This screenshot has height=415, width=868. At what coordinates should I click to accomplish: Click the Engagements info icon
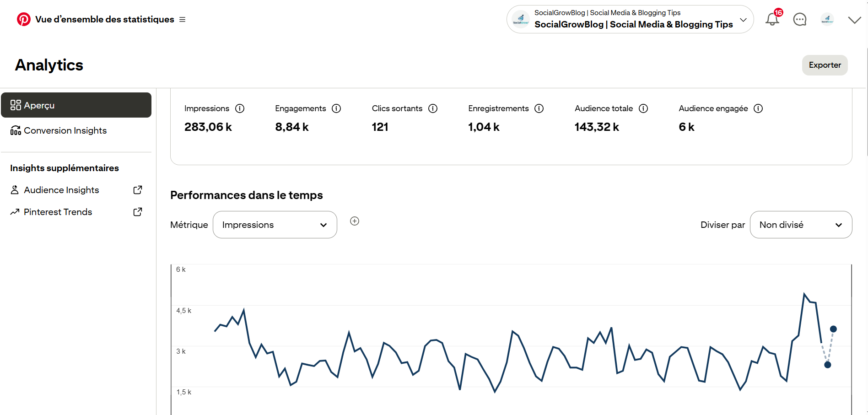click(x=336, y=108)
